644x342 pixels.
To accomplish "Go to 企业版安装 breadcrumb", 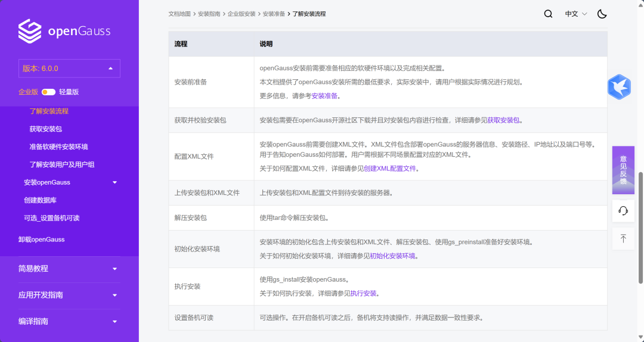I will (241, 14).
